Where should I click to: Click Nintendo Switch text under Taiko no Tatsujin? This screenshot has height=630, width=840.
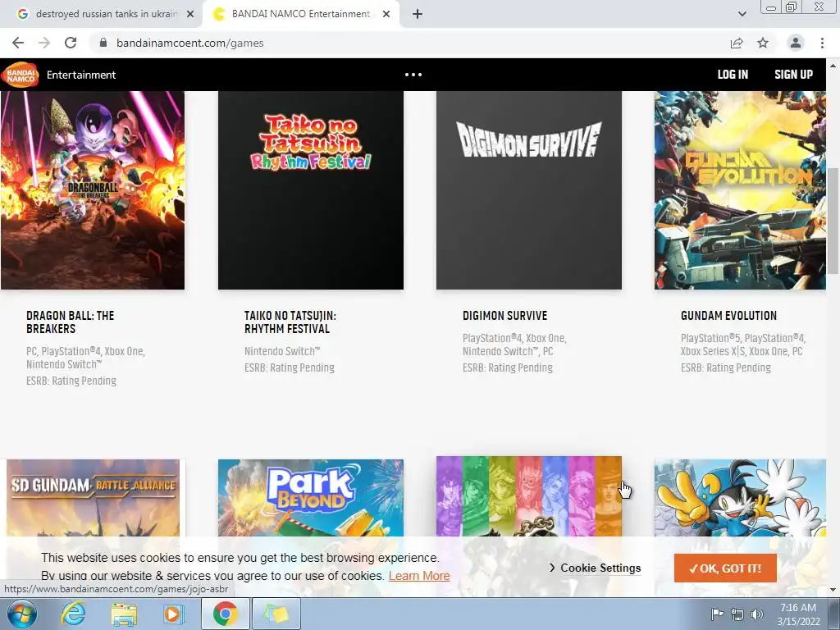282,351
